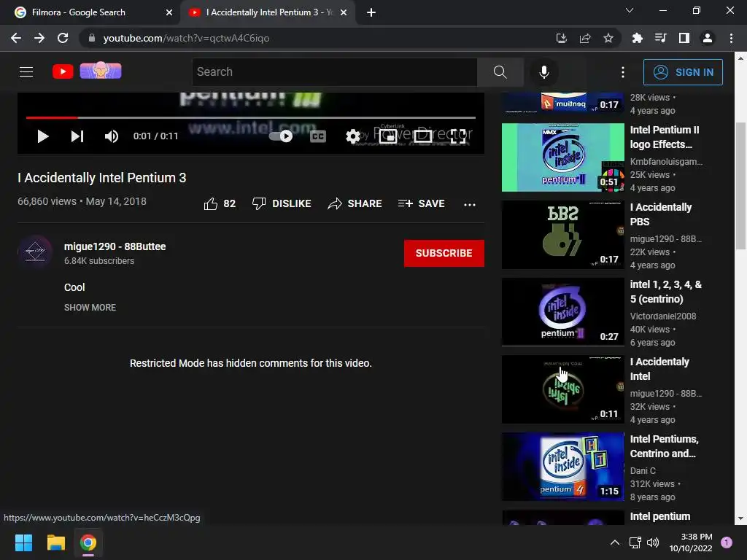Open migue1290 - 88Buttee channel name
Screen dimensions: 747x560
(x=115, y=246)
